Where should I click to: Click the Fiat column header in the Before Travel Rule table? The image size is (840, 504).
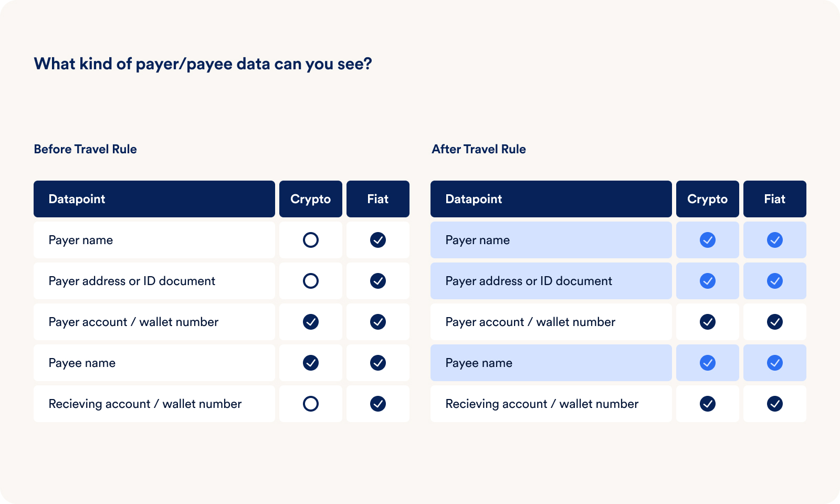click(x=377, y=199)
